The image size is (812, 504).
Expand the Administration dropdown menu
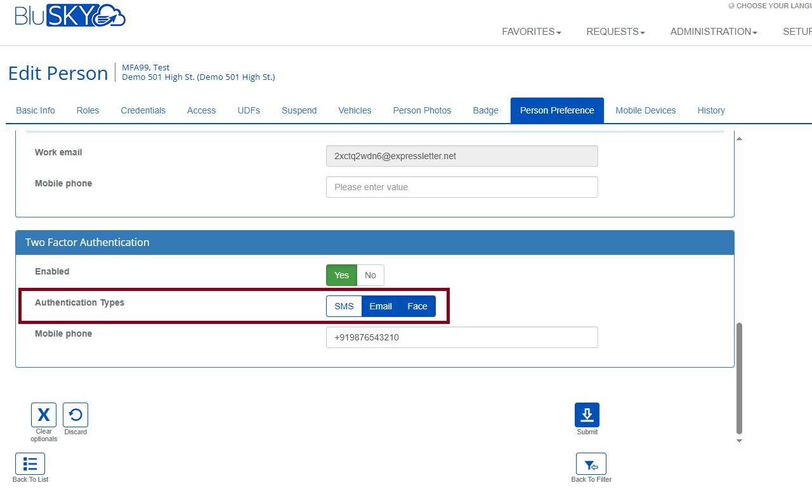[714, 32]
